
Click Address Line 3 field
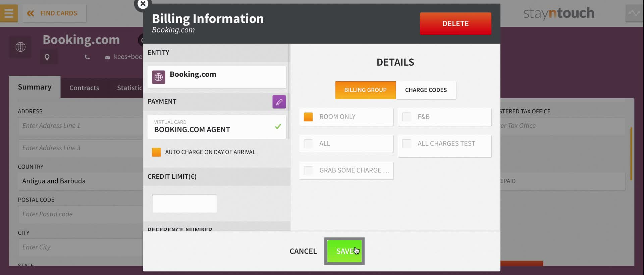[80, 148]
